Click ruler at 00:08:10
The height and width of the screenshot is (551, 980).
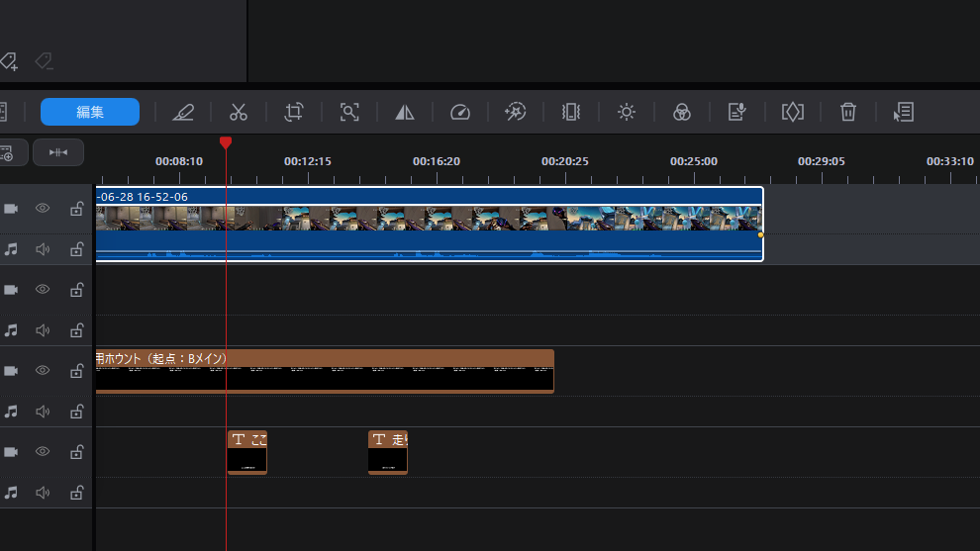click(x=179, y=161)
